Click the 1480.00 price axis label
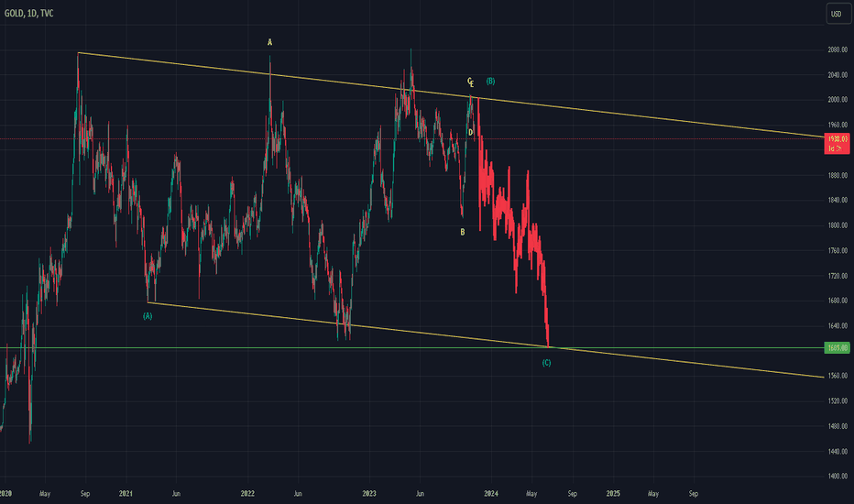This screenshot has height=504, width=854. pos(838,426)
